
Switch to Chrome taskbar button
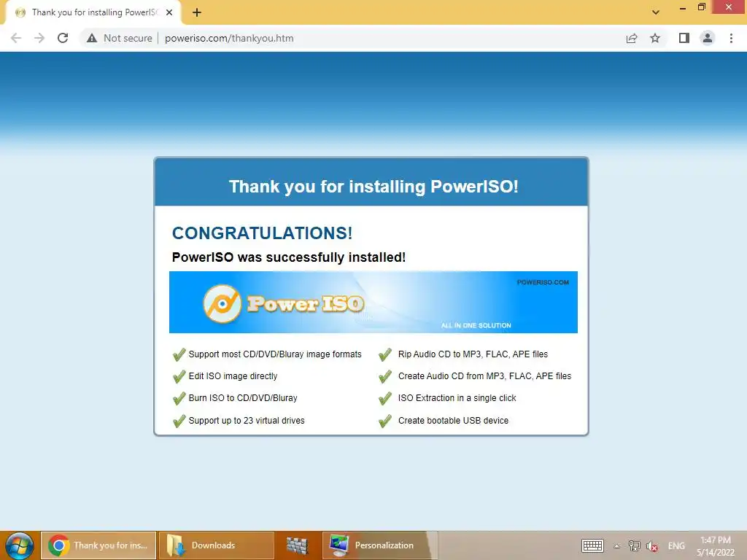click(98, 545)
